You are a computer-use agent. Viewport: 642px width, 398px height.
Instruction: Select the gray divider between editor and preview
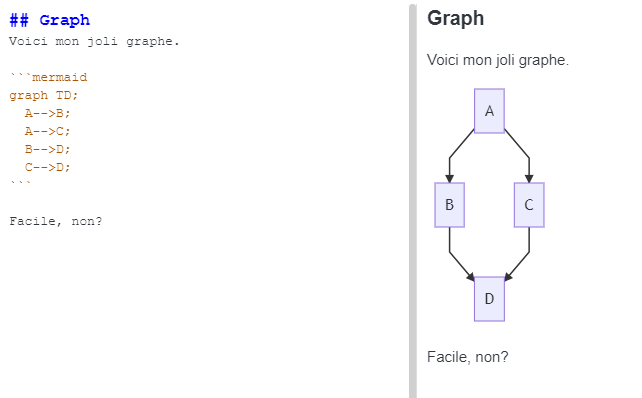click(x=413, y=201)
